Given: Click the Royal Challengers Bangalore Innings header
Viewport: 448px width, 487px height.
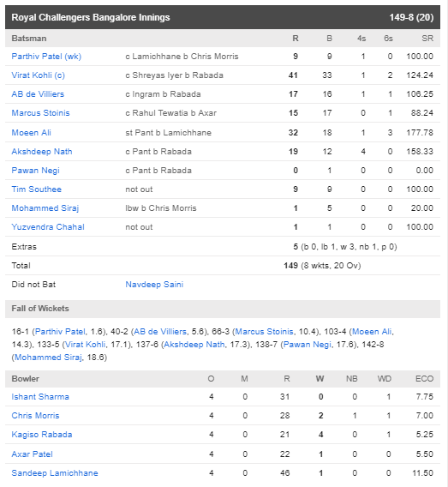Looking at the screenshot, I should pos(223,17).
